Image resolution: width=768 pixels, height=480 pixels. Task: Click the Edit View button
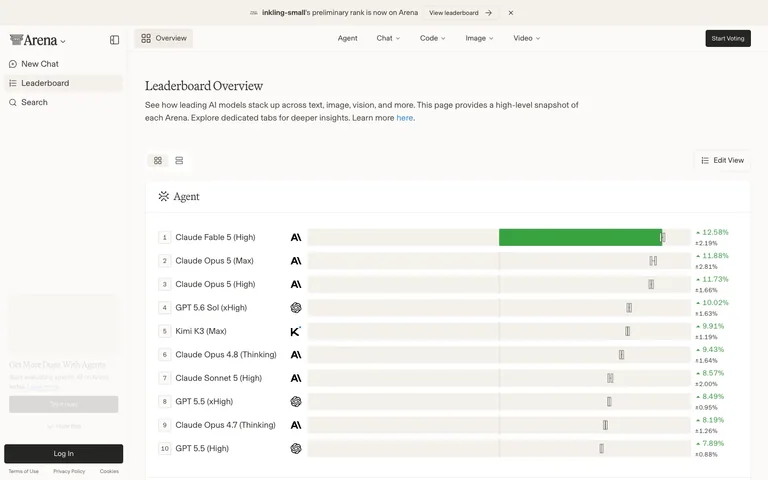(x=722, y=161)
